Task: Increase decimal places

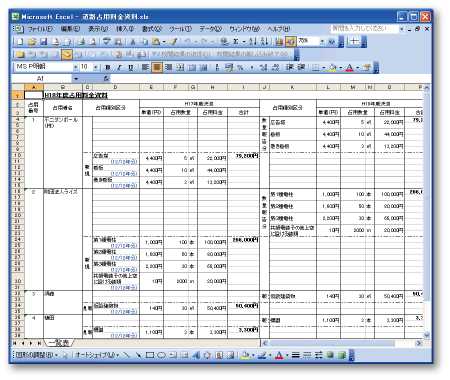Action: click(263, 68)
